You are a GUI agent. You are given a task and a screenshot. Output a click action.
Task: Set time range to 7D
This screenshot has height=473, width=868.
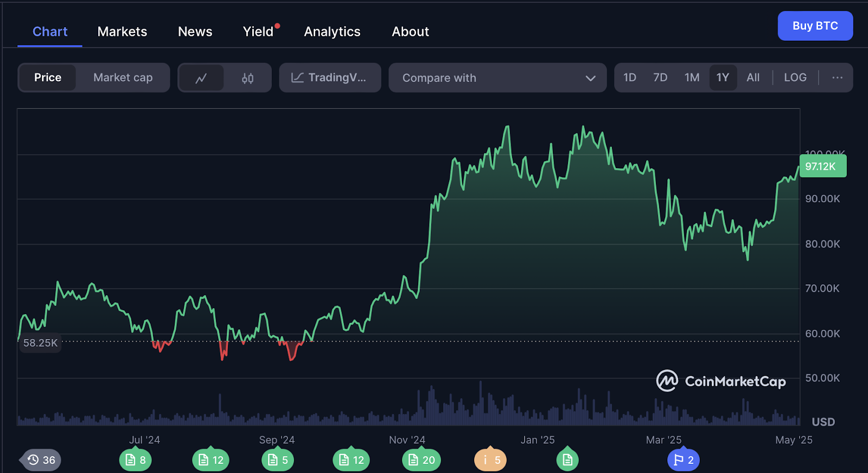click(x=660, y=78)
